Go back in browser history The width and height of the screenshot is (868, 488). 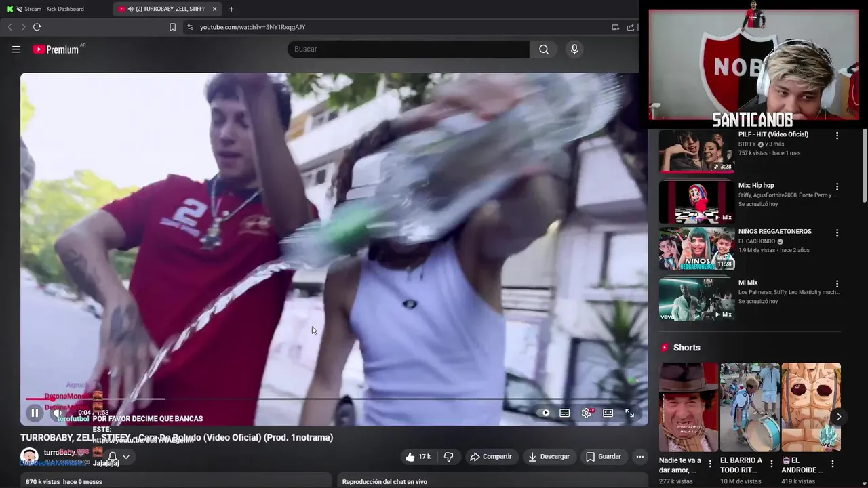(9, 27)
